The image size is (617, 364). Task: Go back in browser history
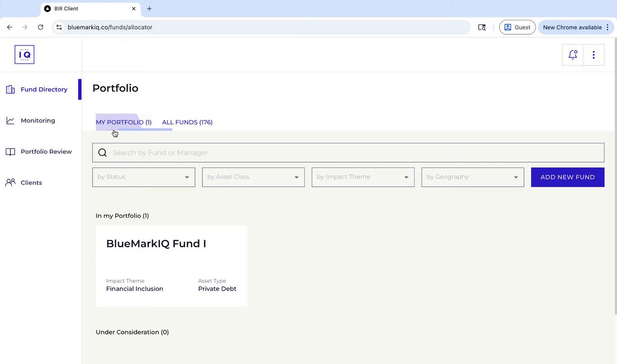point(10,27)
